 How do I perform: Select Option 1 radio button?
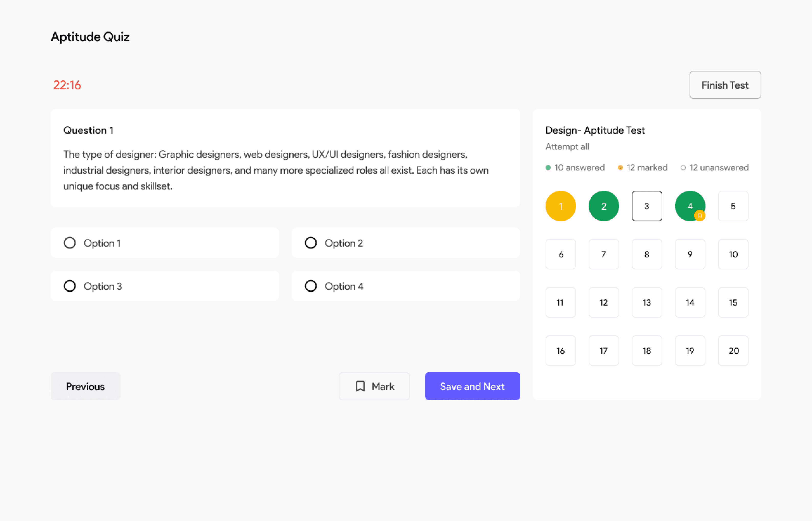click(x=70, y=243)
